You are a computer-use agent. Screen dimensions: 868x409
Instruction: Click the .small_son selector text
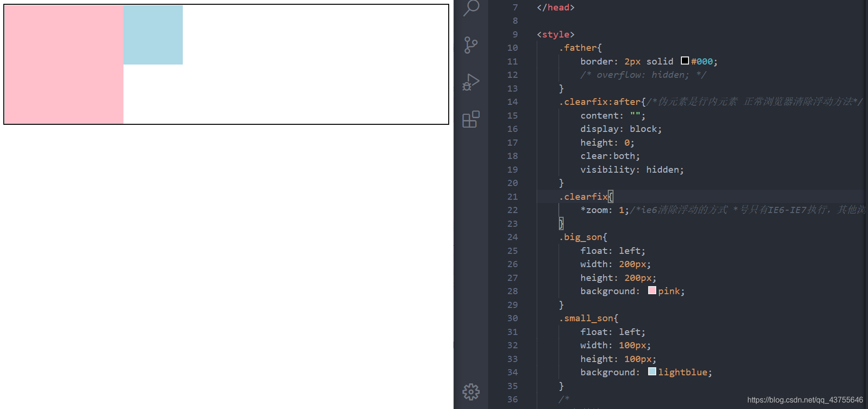coord(586,318)
